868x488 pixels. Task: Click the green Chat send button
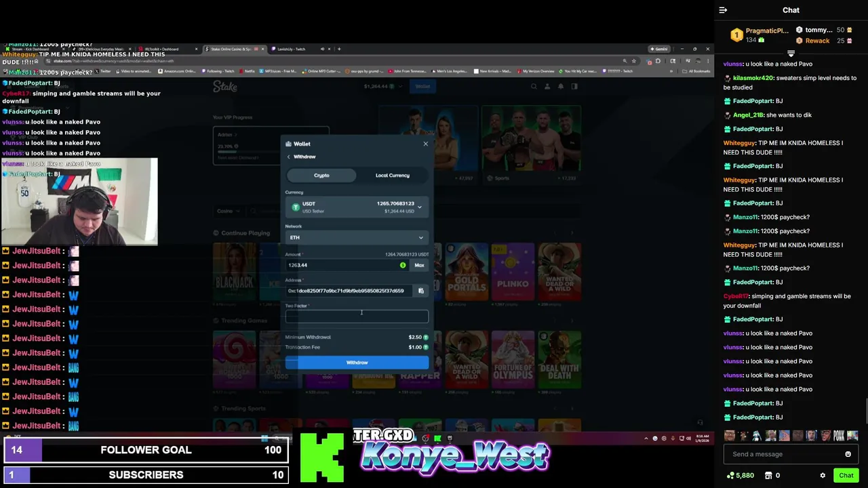coord(846,476)
